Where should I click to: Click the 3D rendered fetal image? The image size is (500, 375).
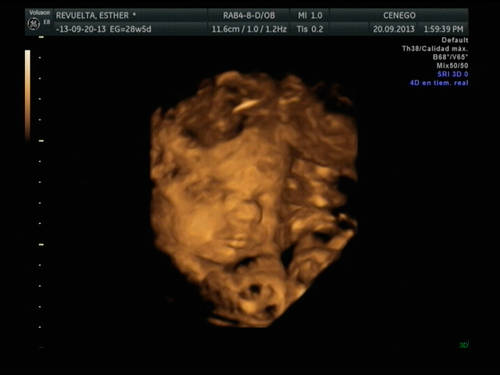[254, 199]
